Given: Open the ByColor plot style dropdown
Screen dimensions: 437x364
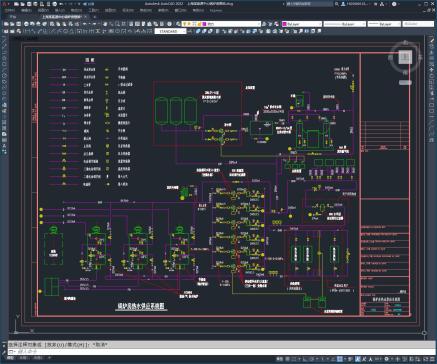Looking at the screenshot, I should [418, 24].
